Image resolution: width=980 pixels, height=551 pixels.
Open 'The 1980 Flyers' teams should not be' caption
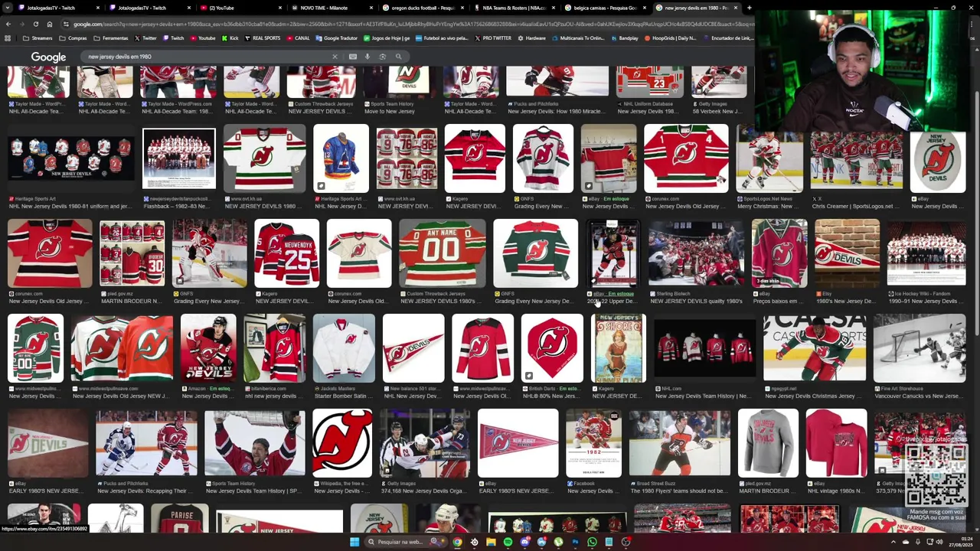point(678,491)
